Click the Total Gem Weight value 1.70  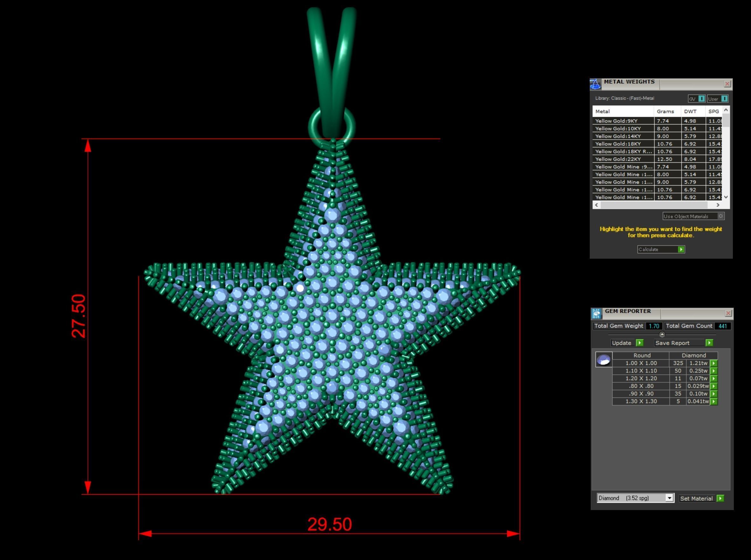pos(654,326)
